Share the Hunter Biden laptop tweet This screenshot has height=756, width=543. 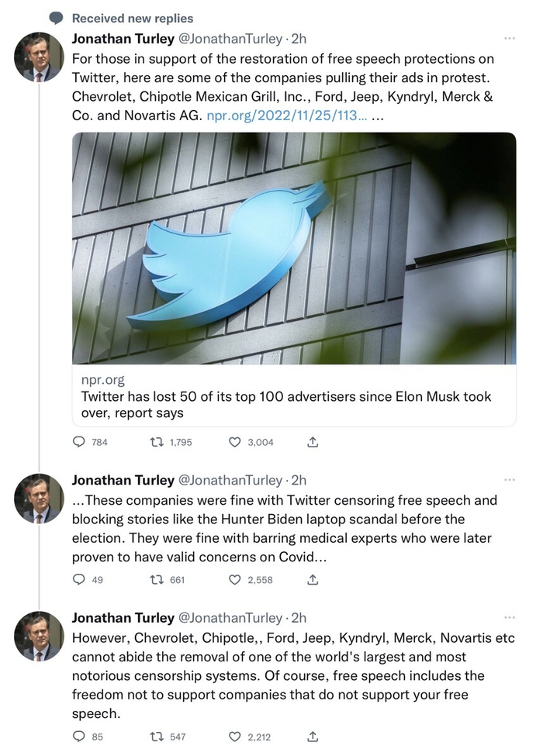(313, 579)
